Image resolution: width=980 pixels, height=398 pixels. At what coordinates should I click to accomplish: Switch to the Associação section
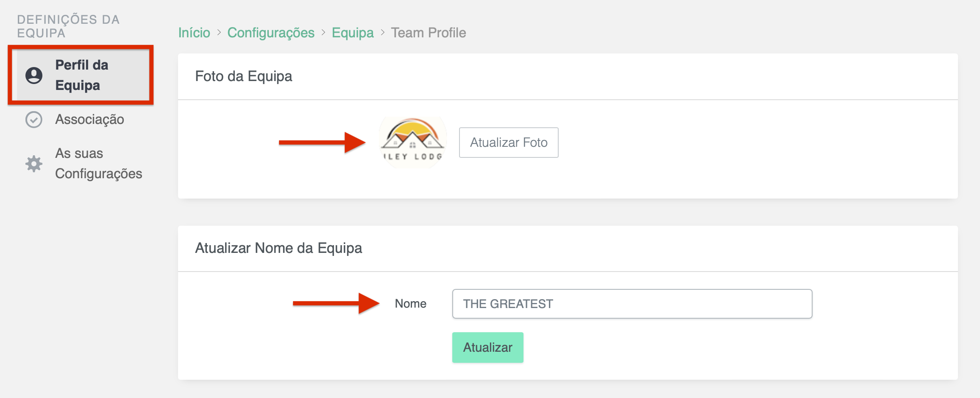89,120
